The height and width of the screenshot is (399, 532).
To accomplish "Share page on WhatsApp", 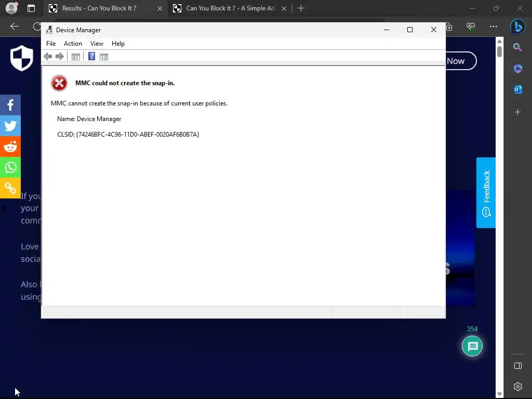I will 10,167.
